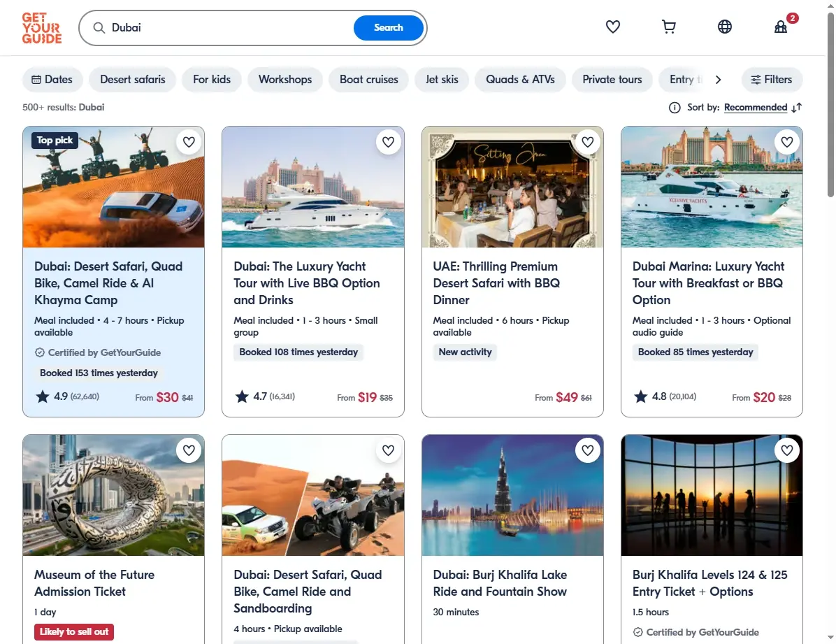The image size is (836, 644).
Task: Select the For kids filter chip
Action: pos(212,80)
